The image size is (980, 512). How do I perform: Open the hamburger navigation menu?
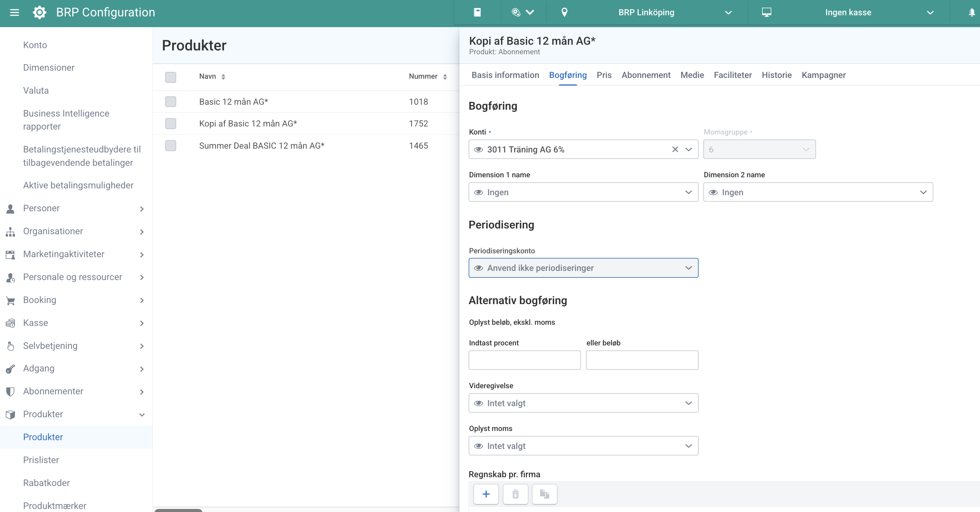[15, 13]
